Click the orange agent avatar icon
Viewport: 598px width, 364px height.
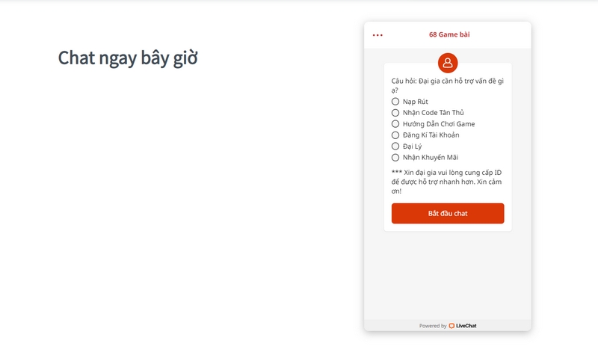point(448,63)
